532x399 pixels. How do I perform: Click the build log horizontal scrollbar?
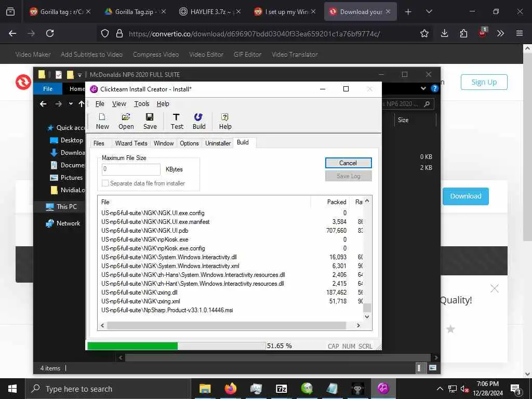227,325
